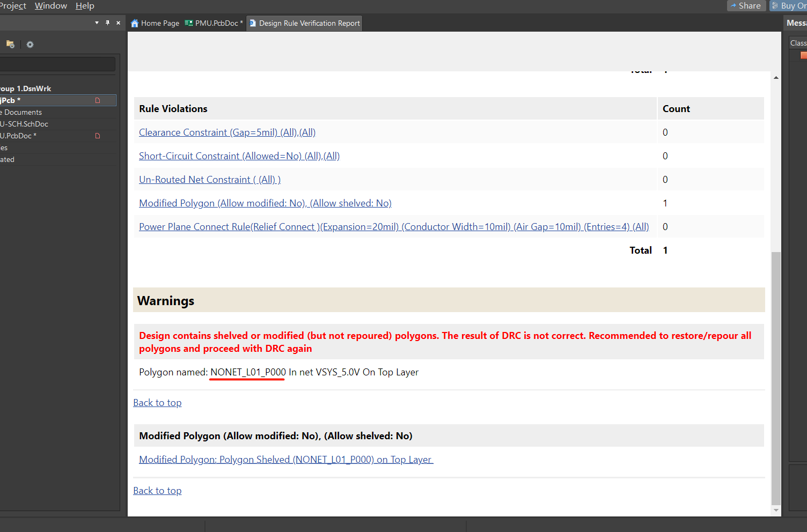Open the Project menu

point(13,5)
